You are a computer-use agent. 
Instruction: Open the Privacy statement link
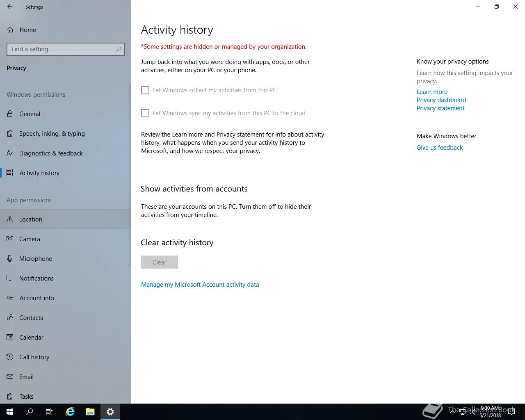(441, 108)
